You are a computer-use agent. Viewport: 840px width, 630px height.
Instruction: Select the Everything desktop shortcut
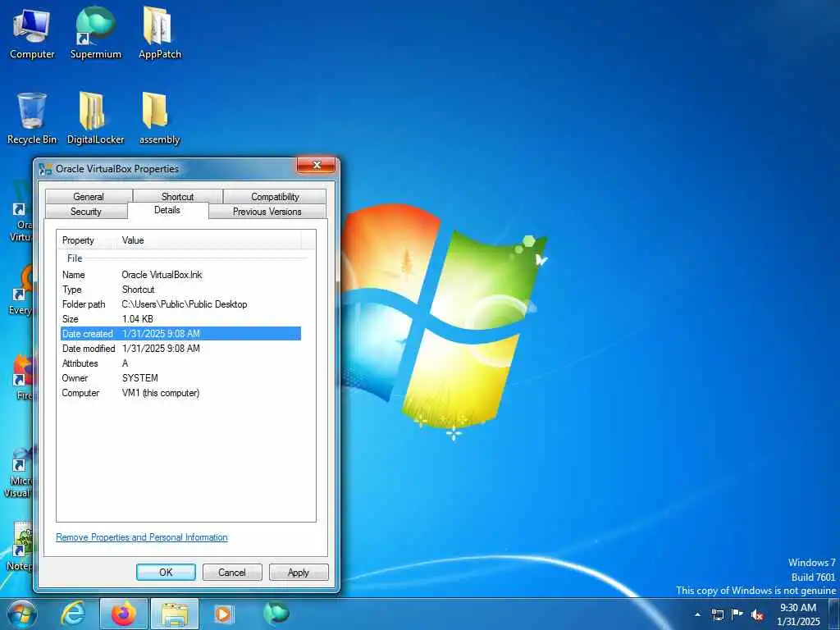tap(21, 291)
